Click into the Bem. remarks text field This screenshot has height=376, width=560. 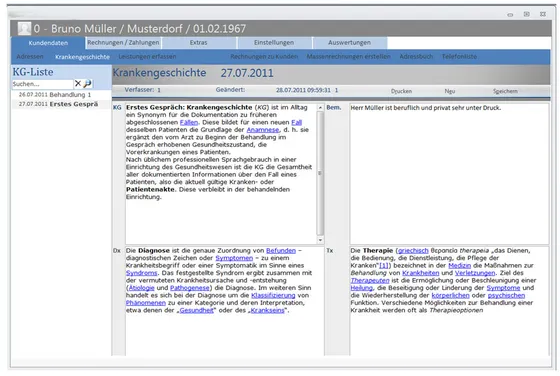tap(449, 174)
